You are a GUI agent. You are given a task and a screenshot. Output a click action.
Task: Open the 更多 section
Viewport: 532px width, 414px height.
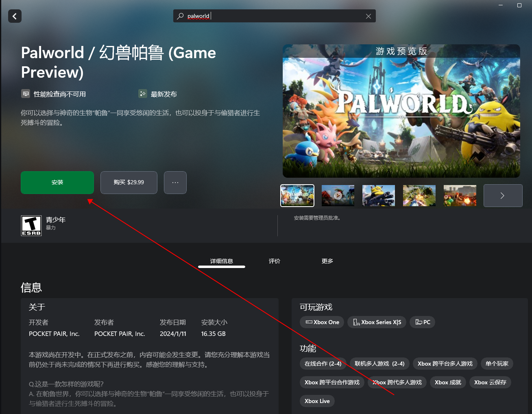click(x=327, y=261)
